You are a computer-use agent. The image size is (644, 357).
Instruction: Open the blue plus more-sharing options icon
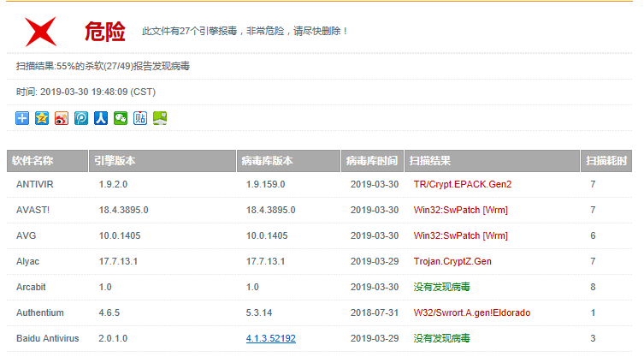[22, 118]
